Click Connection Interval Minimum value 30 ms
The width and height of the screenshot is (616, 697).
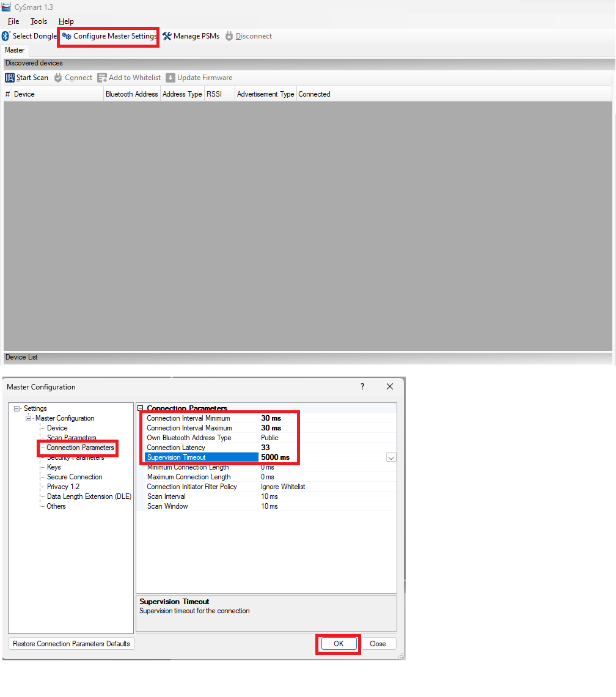click(271, 418)
